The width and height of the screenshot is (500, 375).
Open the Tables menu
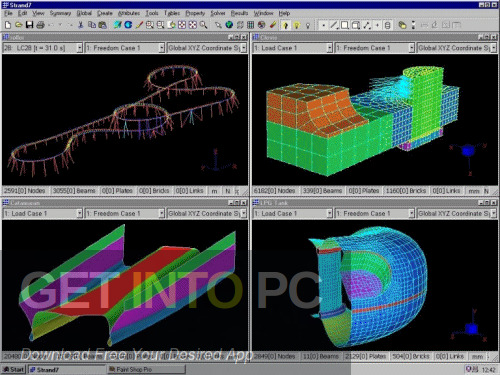172,13
